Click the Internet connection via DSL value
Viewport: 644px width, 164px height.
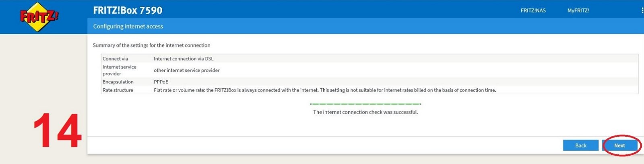[x=184, y=58]
